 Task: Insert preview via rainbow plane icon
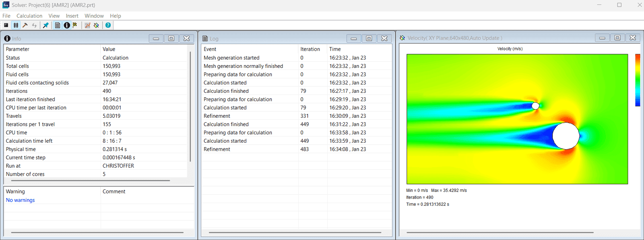(96, 25)
